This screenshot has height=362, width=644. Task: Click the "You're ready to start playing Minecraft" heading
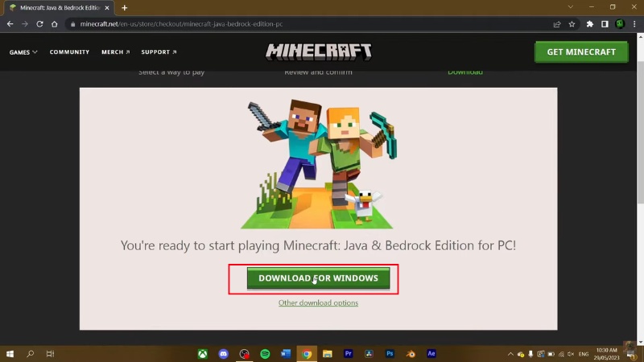click(318, 245)
